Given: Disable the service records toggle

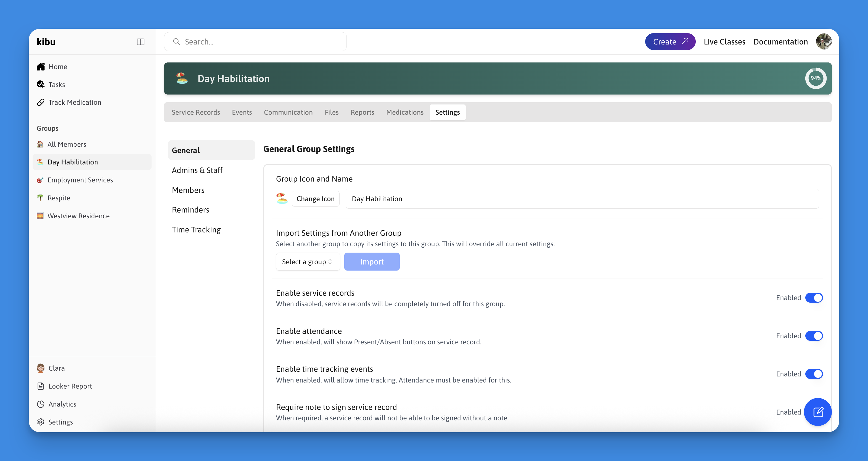Looking at the screenshot, I should (x=814, y=298).
